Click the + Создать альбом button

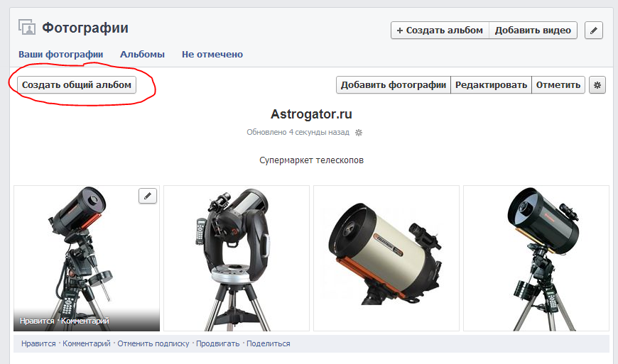(x=440, y=31)
